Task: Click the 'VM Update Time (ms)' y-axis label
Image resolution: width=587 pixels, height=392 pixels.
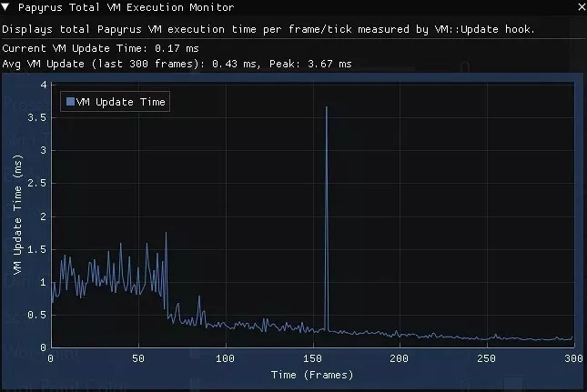Action: (x=17, y=215)
